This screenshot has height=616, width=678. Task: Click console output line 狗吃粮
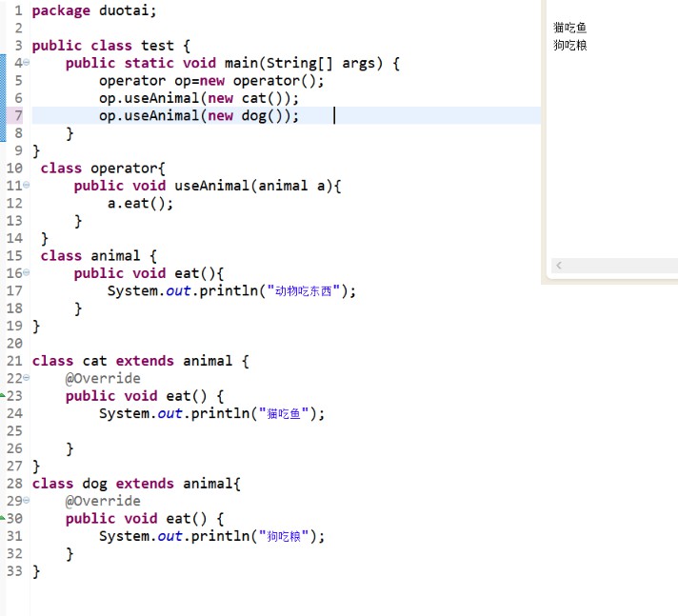tap(569, 45)
